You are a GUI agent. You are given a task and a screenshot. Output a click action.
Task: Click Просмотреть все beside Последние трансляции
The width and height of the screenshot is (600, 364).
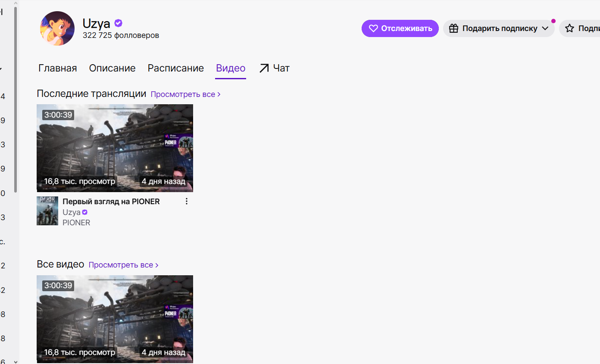(x=186, y=94)
